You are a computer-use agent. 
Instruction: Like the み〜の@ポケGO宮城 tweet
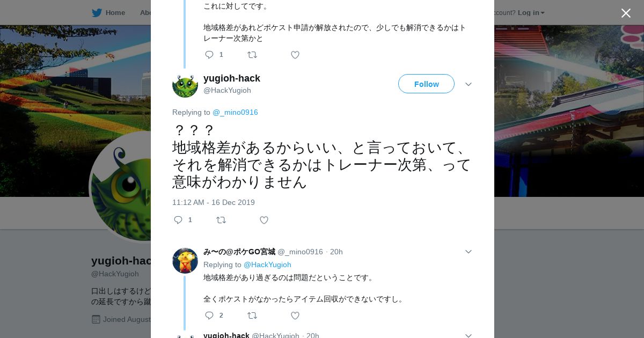[295, 315]
